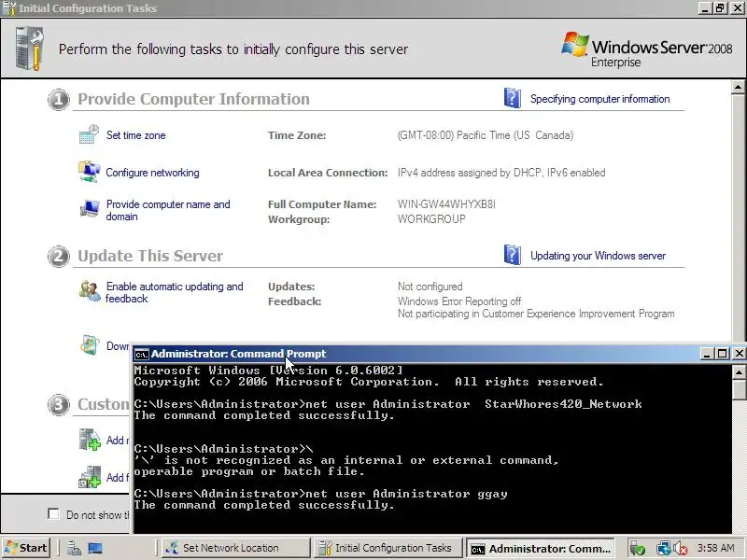Click Windows Error Reporting off text
Image resolution: width=747 pixels, height=560 pixels.
[x=459, y=301]
